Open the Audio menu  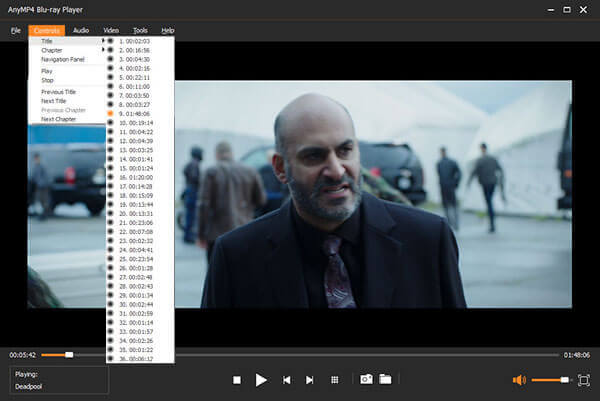pyautogui.click(x=81, y=30)
